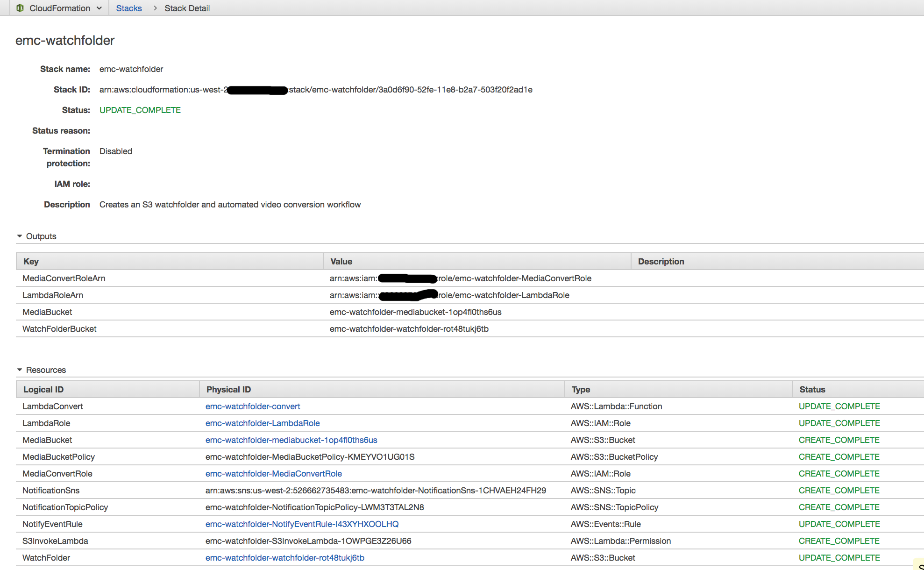
Task: Go to the Stacks breadcrumb link
Action: [x=129, y=8]
